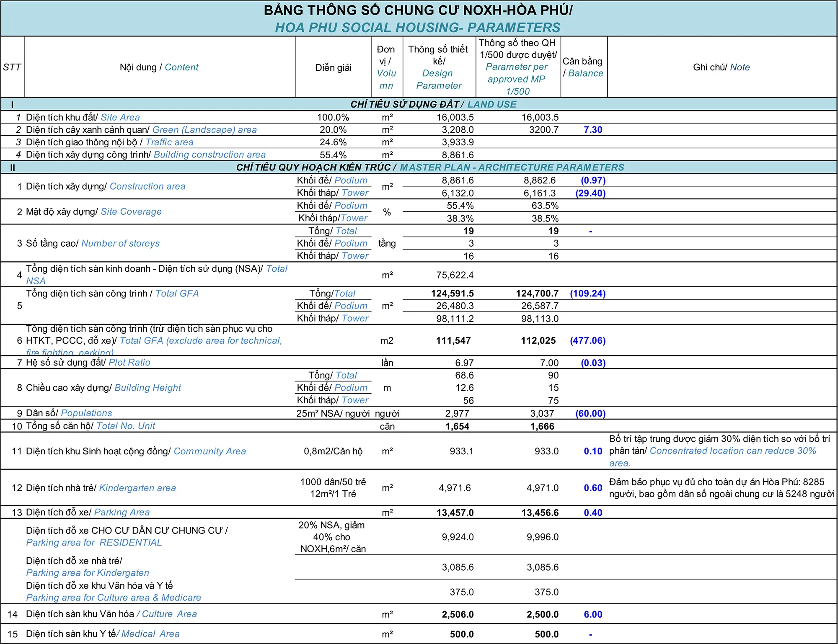Click the Green area balance value 7.30

592,130
